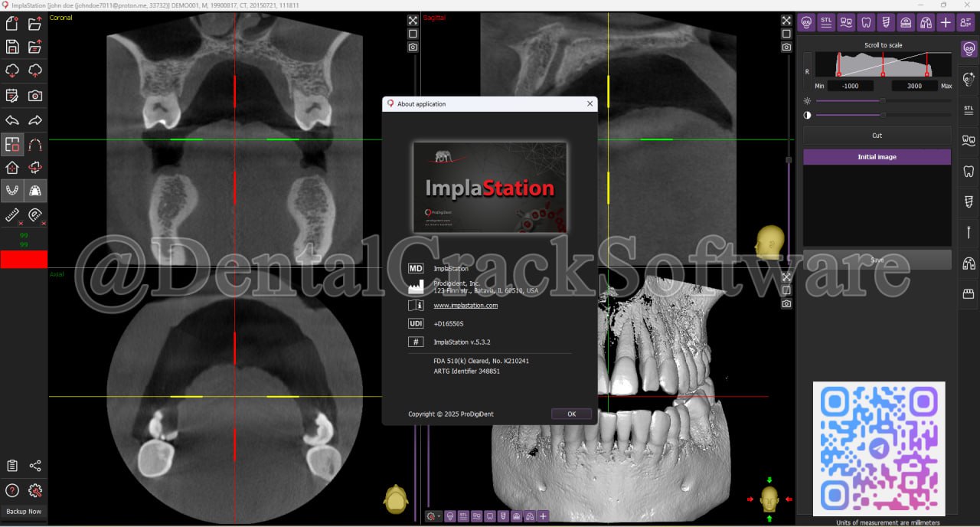Save project with floppy disk icon
The image size is (980, 527).
tap(12, 47)
